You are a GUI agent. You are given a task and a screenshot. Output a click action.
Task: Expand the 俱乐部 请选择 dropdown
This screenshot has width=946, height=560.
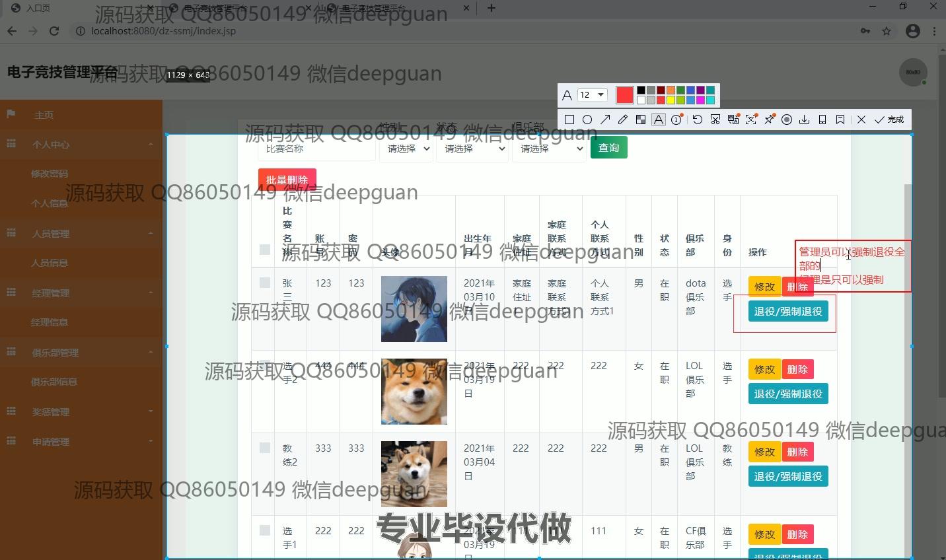tap(549, 149)
